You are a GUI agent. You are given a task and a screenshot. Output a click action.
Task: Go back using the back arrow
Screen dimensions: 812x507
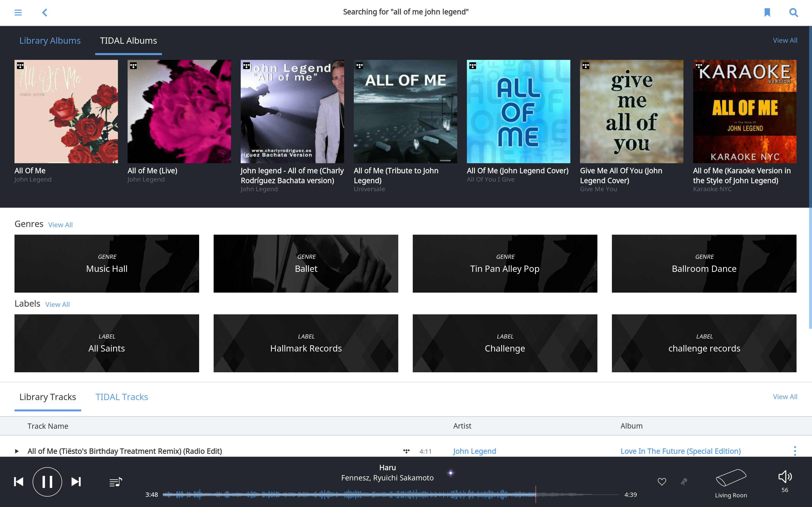click(45, 12)
